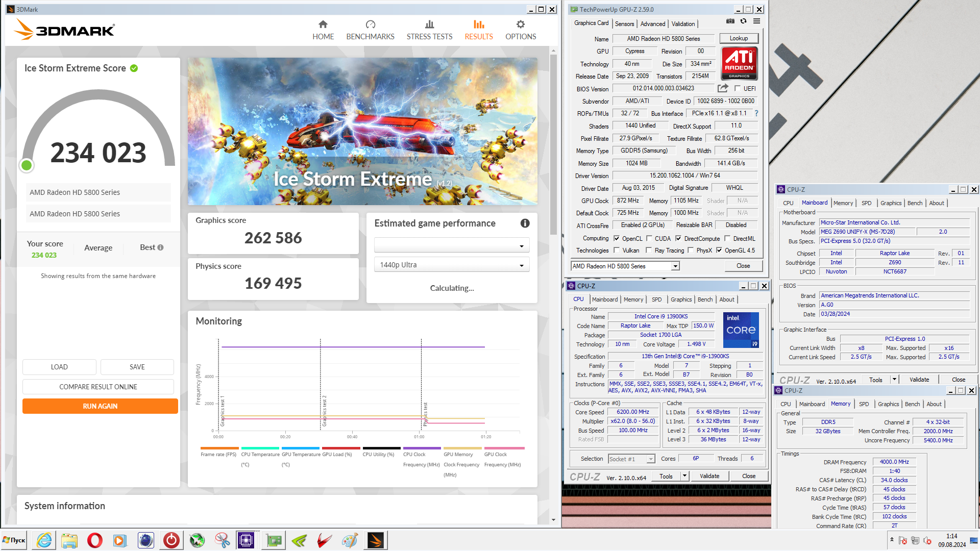Show hidden system tray icons arrow
The height and width of the screenshot is (551, 980).
pyautogui.click(x=892, y=540)
